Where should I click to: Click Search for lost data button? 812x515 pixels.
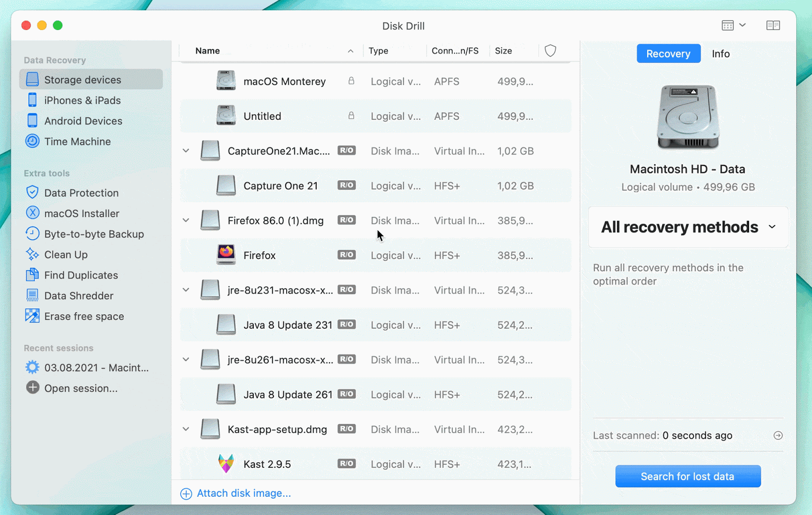[x=688, y=476]
